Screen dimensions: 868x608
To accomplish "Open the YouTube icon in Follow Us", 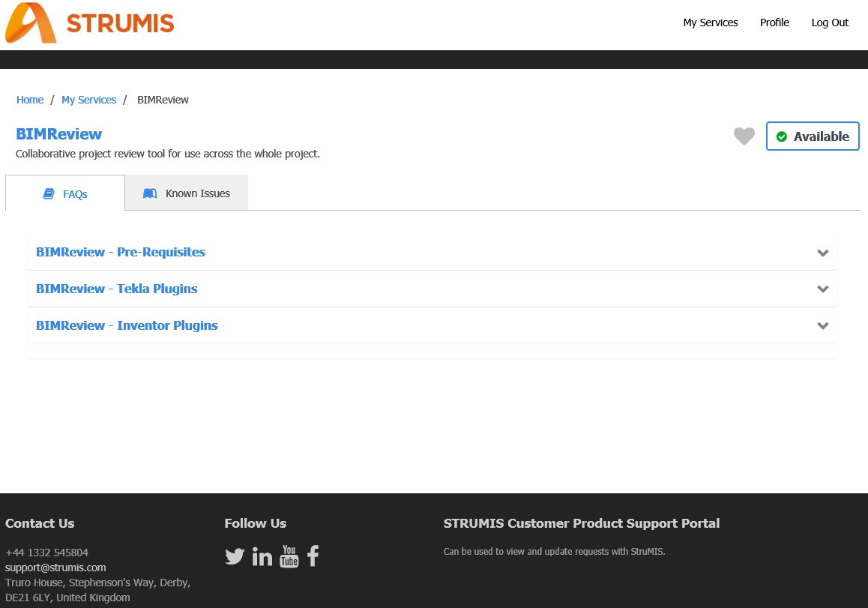I will pyautogui.click(x=289, y=556).
